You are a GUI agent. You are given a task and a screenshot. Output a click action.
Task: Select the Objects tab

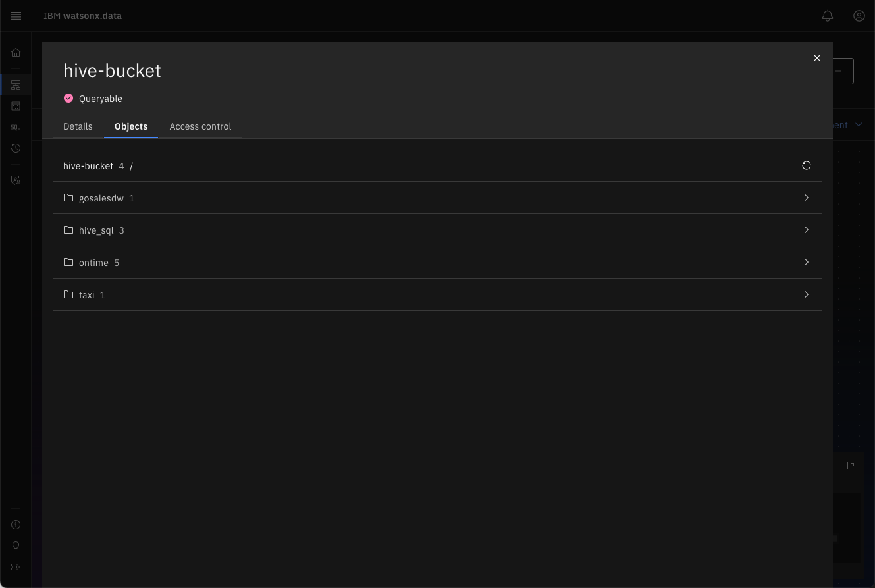coord(131,126)
